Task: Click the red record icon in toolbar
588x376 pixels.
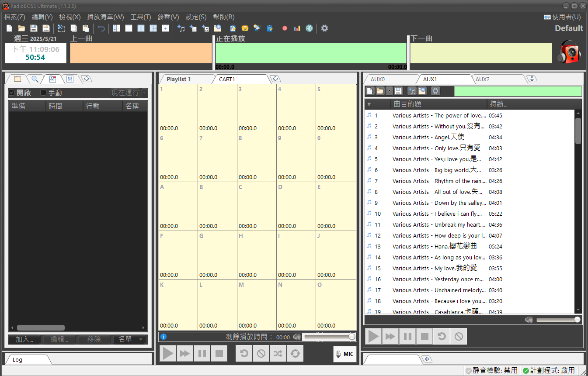Action: 285,28
